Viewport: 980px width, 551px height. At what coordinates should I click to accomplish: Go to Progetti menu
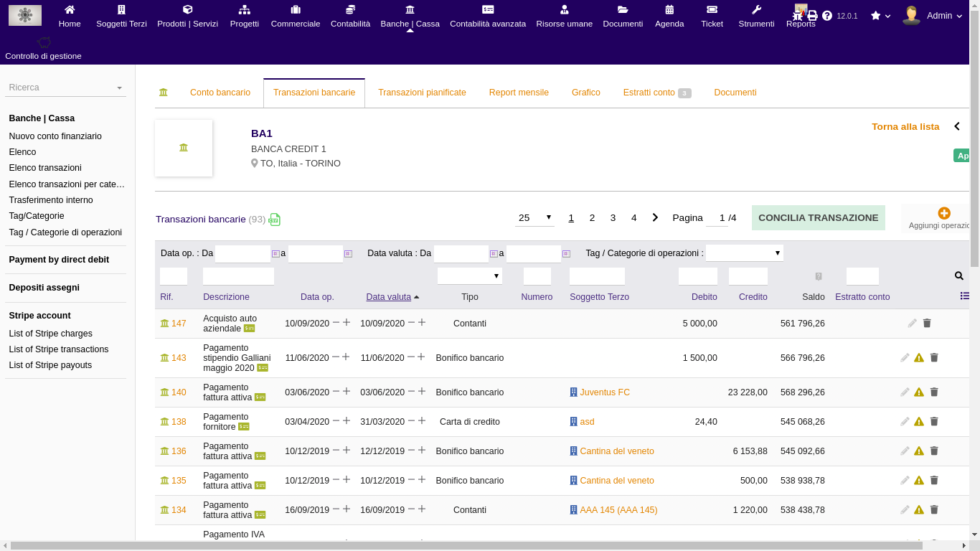[x=245, y=17]
